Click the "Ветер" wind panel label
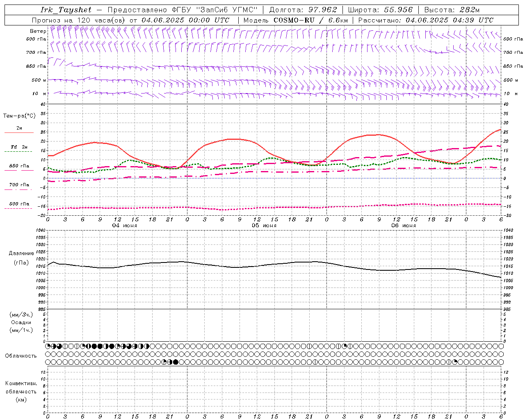Viewport: 525px width, 420px height. tap(38, 31)
